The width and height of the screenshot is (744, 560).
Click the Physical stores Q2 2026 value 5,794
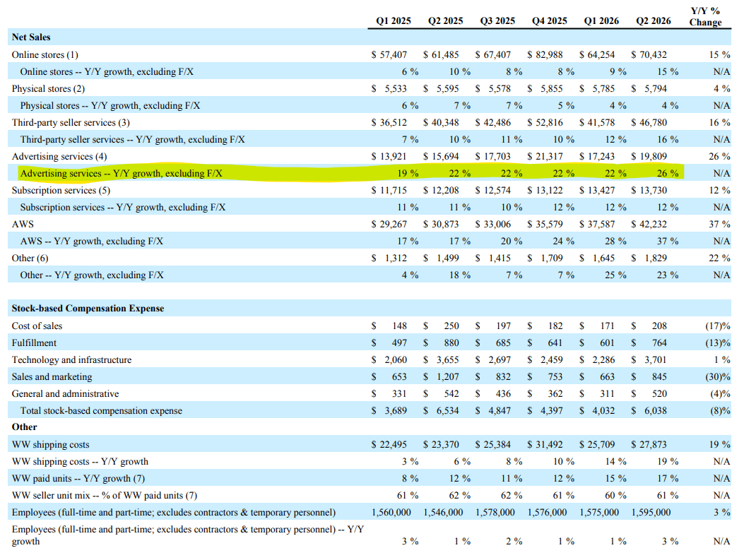[x=649, y=89]
